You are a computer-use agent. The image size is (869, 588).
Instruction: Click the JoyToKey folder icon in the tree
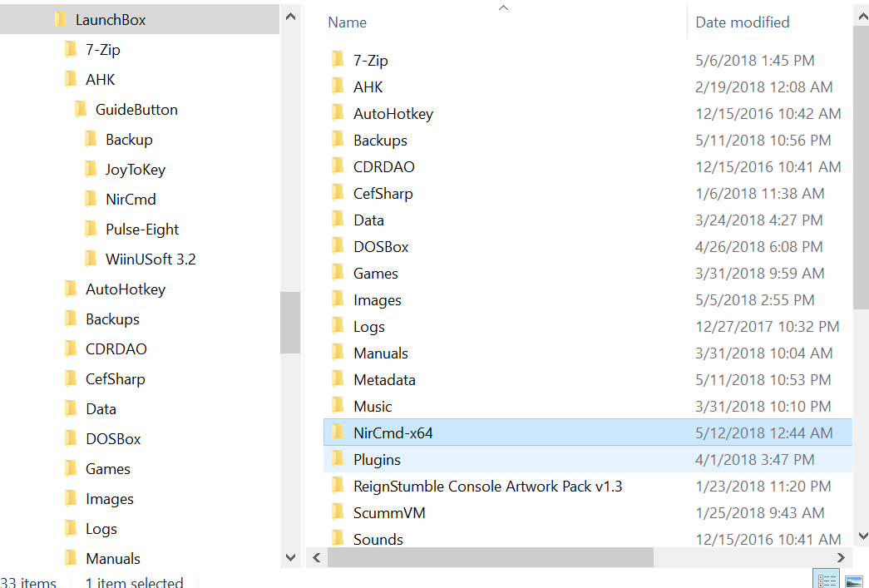click(x=91, y=170)
